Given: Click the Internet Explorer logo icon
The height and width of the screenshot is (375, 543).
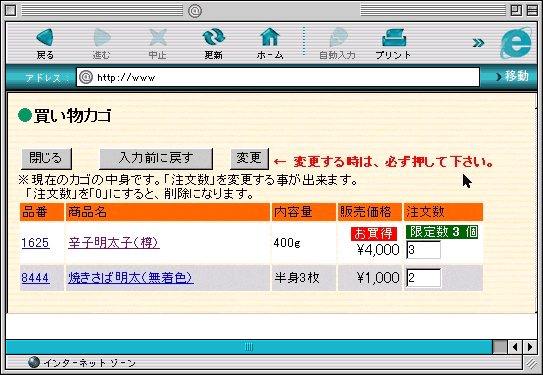Looking at the screenshot, I should tap(516, 43).
